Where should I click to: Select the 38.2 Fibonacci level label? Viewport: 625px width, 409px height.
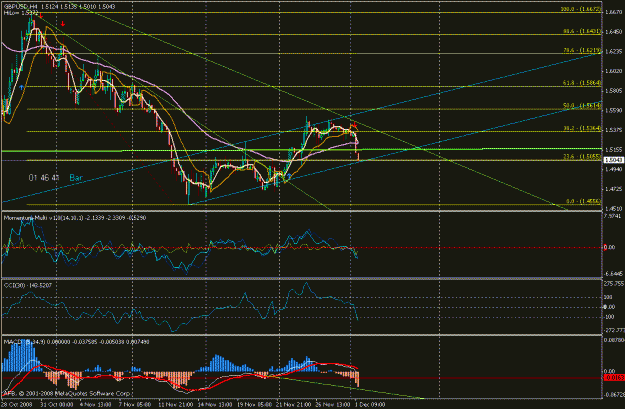pyautogui.click(x=582, y=128)
